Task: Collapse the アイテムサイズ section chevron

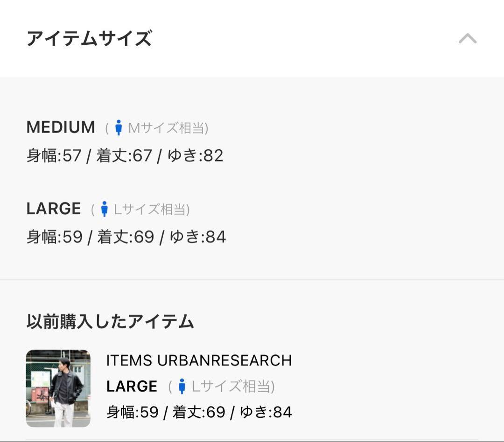Action: coord(467,38)
